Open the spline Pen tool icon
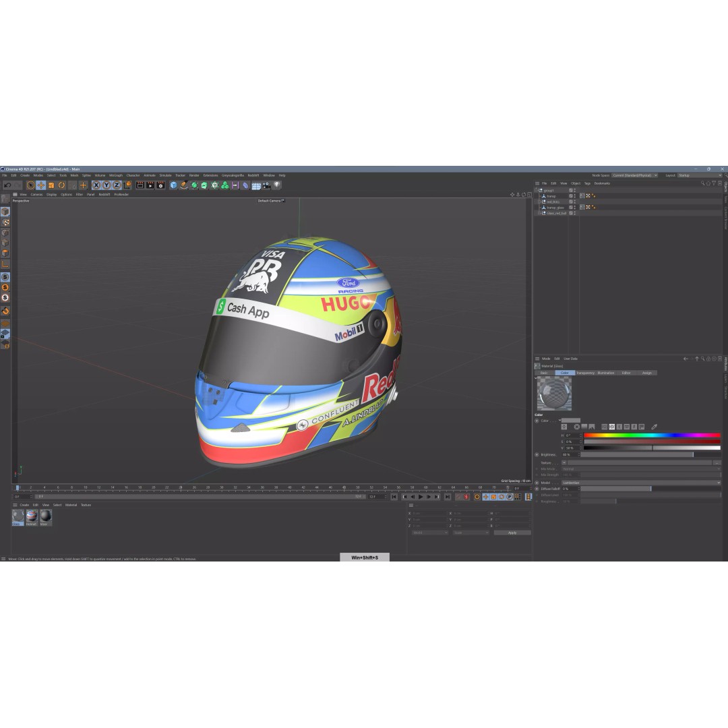728x728 pixels. pyautogui.click(x=184, y=185)
